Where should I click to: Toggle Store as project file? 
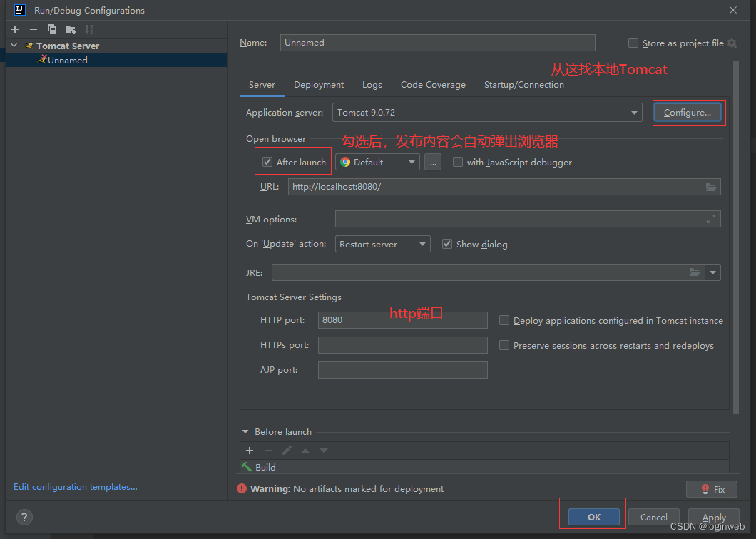[633, 43]
